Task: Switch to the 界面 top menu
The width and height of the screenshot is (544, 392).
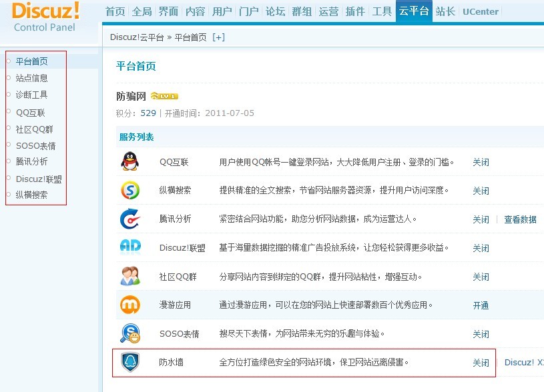Action: coord(168,11)
